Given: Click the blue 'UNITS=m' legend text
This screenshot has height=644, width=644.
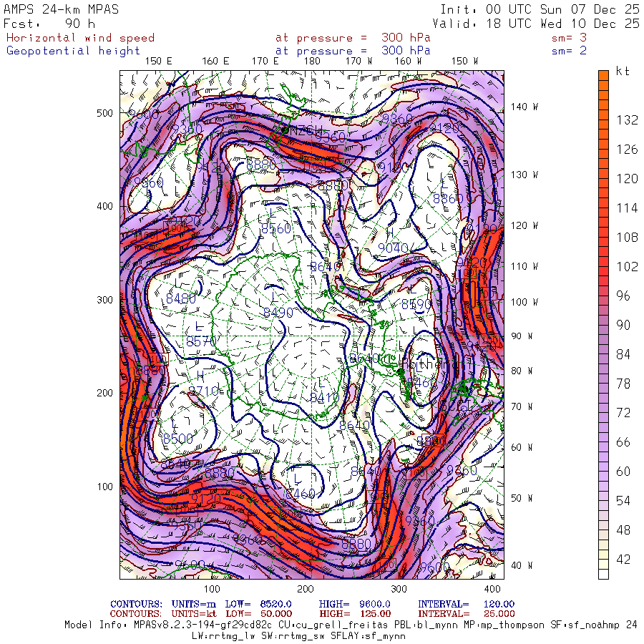Looking at the screenshot, I should 194,604.
